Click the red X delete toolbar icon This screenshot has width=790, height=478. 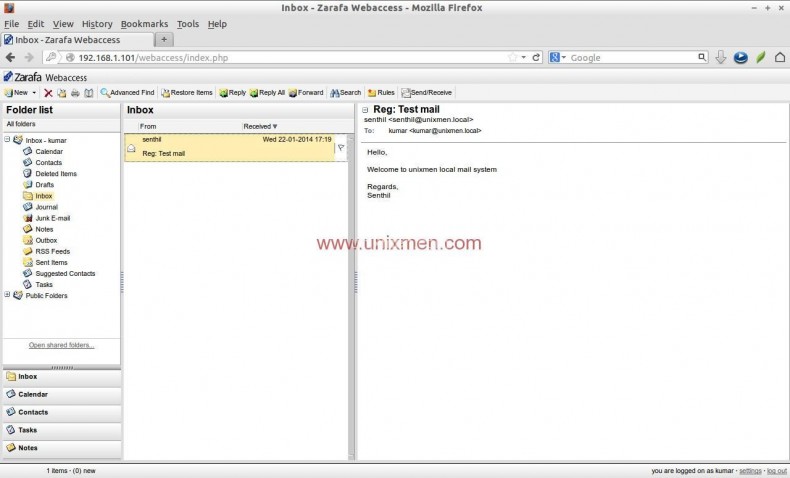(48, 93)
